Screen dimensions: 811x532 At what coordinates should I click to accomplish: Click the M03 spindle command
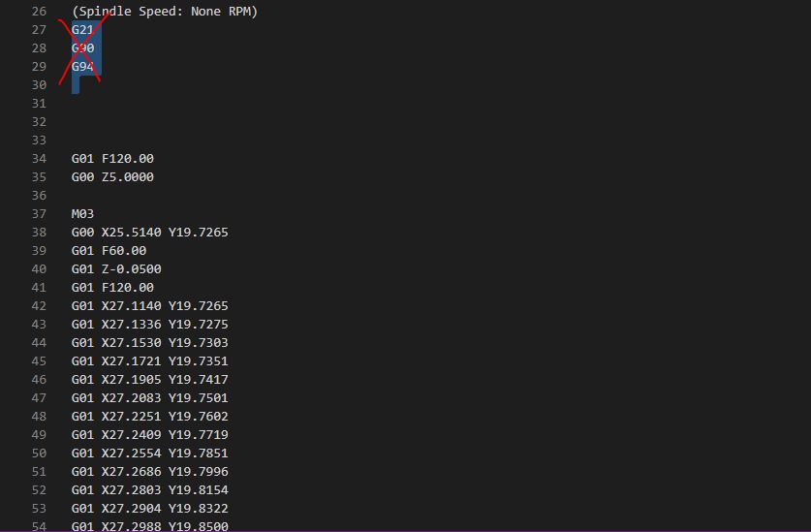[x=82, y=214]
